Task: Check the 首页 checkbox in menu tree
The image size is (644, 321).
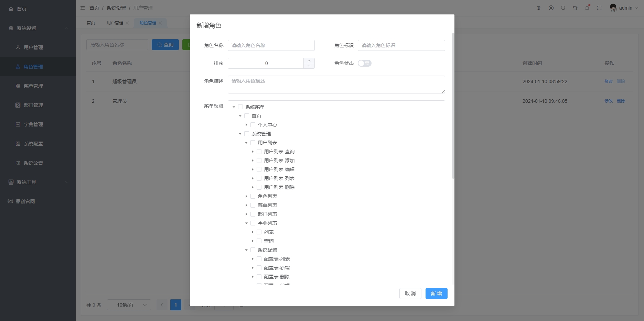Action: [x=247, y=116]
